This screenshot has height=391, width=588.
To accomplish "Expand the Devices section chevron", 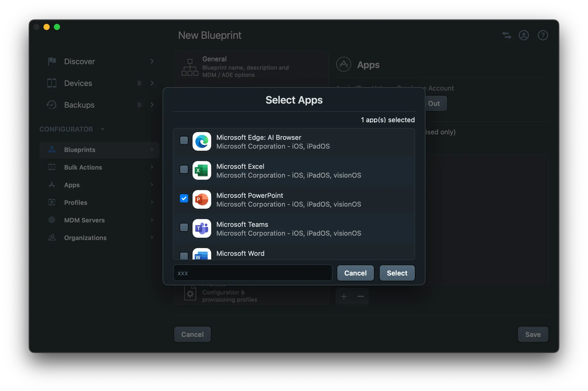I will pos(152,83).
